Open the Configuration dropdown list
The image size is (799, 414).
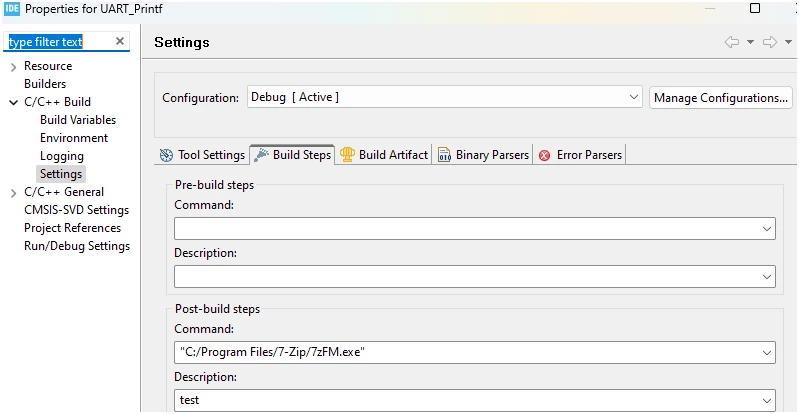click(x=444, y=97)
